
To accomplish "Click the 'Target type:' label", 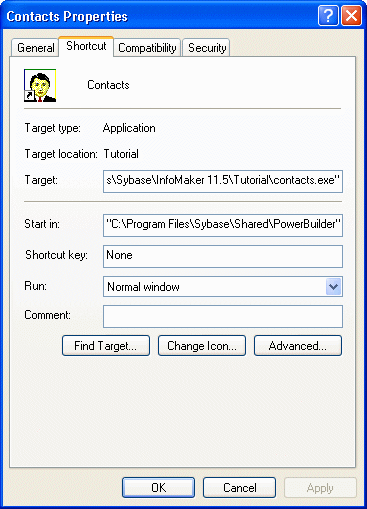I will [x=53, y=128].
